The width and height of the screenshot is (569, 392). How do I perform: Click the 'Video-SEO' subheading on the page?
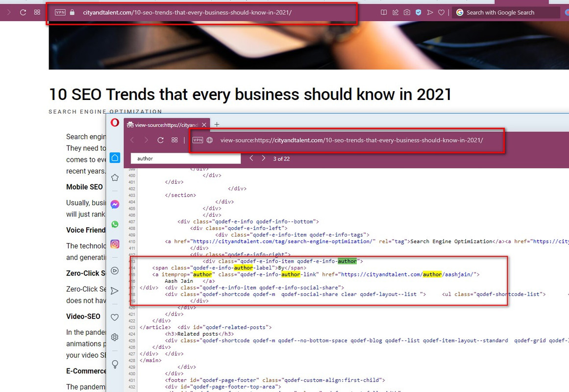pyautogui.click(x=83, y=317)
